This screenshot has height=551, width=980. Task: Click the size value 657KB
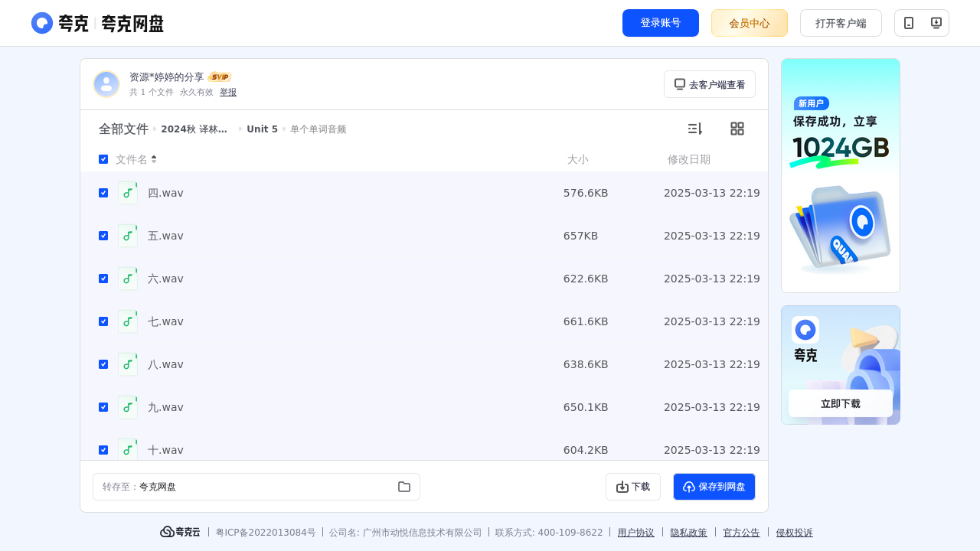pos(581,236)
